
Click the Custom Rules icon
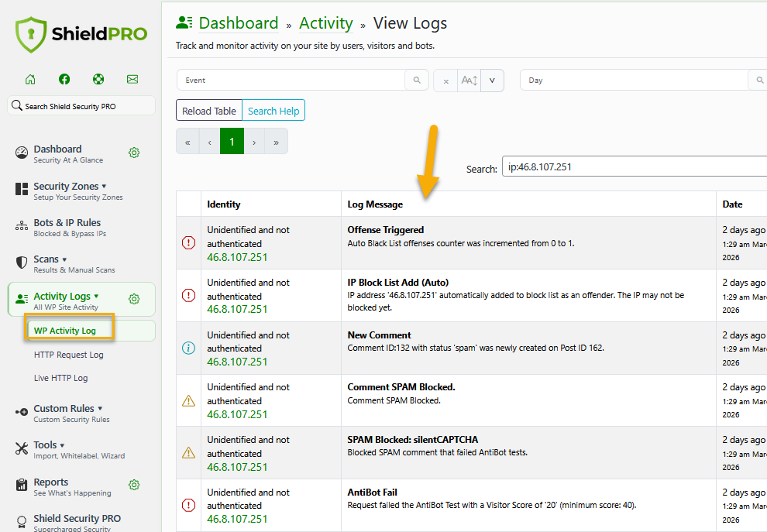22,412
